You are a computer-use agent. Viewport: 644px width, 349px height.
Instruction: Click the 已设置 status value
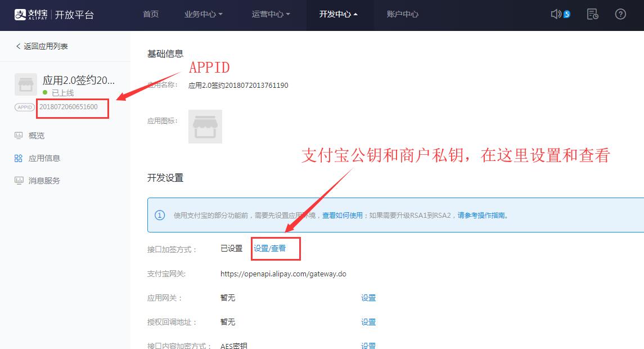coord(231,248)
